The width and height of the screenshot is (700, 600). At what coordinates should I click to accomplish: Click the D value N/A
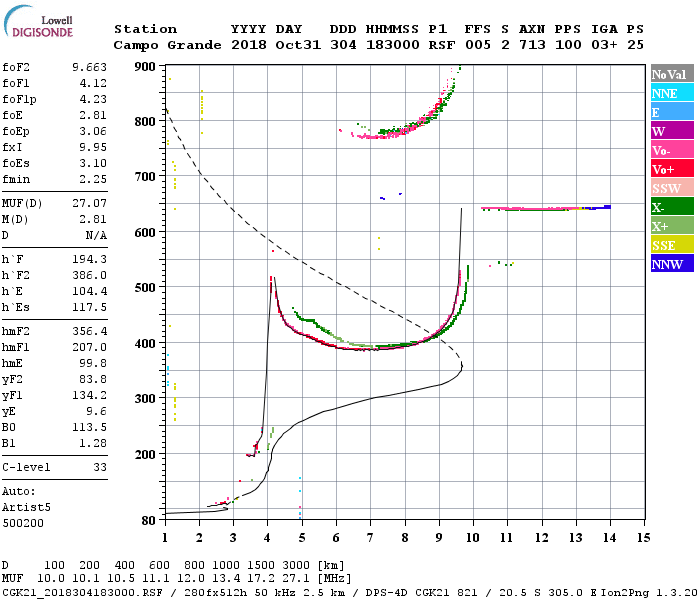click(96, 236)
